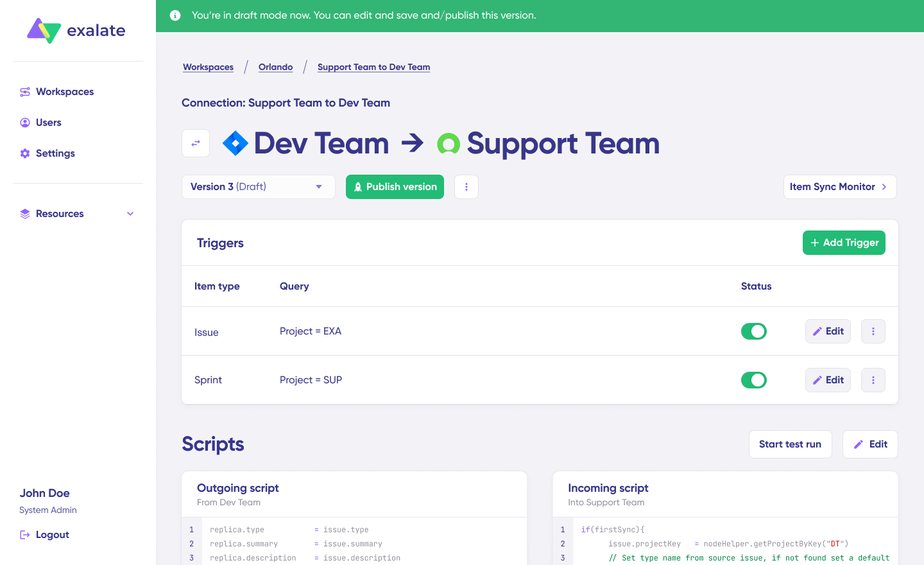Click the Add Trigger button
The image size is (924, 565).
[x=844, y=243]
